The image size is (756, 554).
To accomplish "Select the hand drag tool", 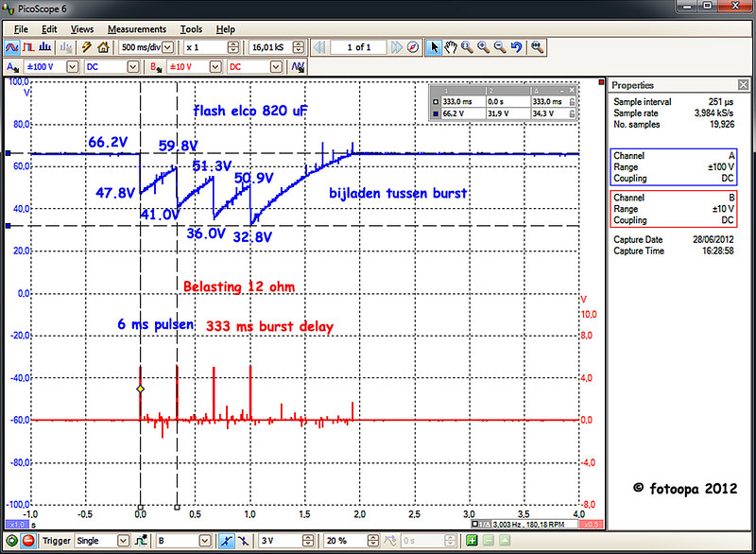I will pos(451,47).
